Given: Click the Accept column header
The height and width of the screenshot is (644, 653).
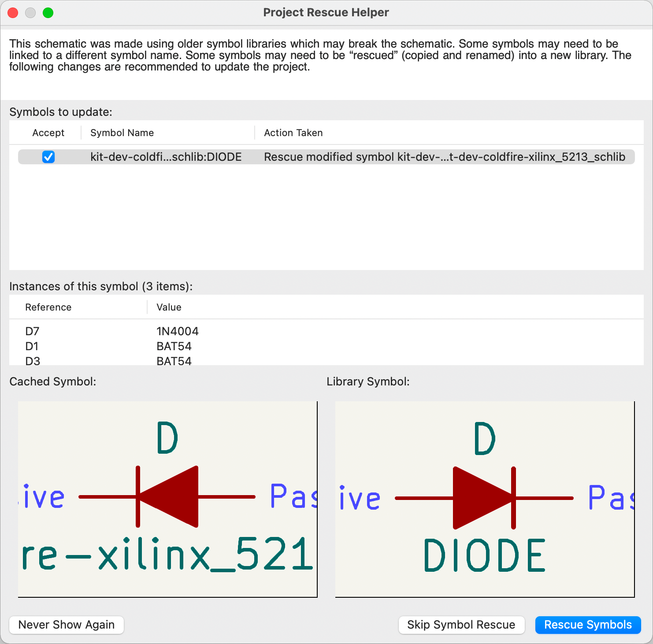Looking at the screenshot, I should 48,133.
